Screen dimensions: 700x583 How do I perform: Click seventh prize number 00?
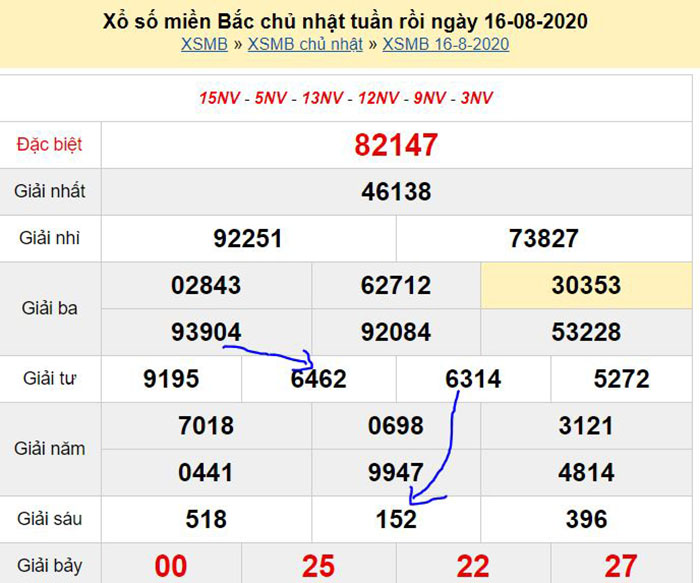tap(171, 566)
